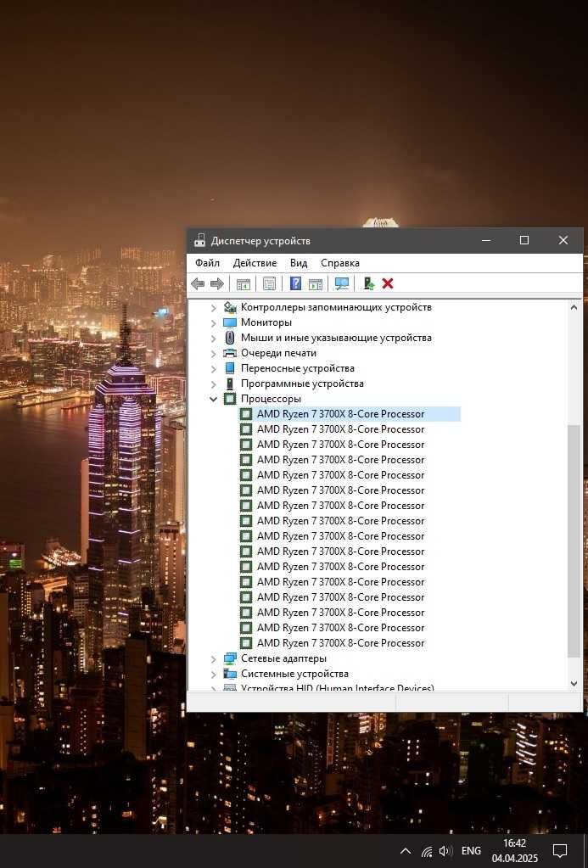Select the highlighted AMD Ryzen 7 3700X row
The height and width of the screenshot is (868, 588).
point(350,414)
